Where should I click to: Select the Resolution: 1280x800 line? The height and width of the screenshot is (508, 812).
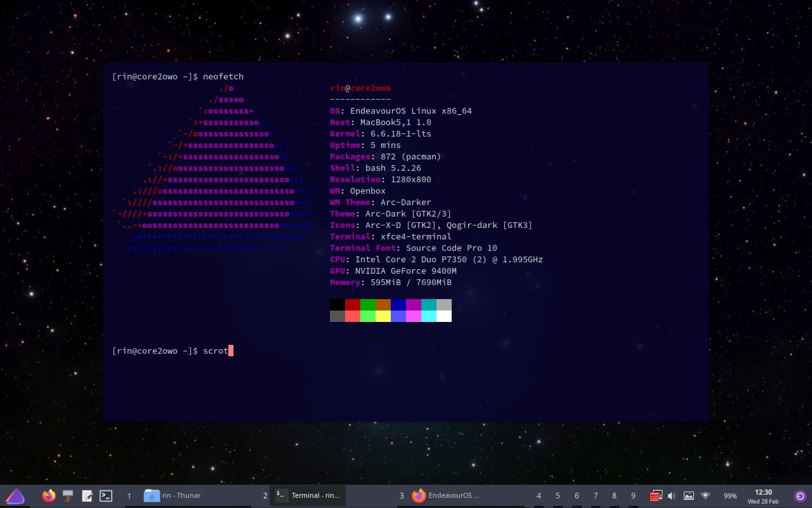(381, 179)
